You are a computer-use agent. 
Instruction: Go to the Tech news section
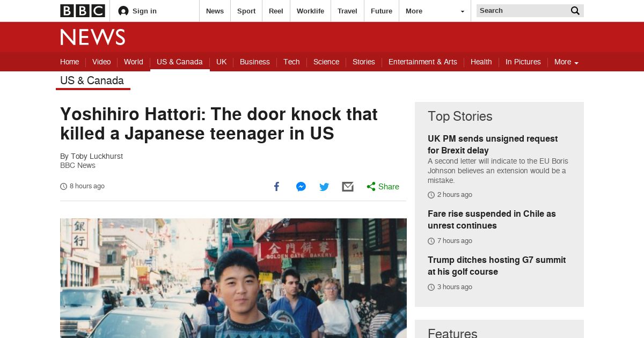291,62
